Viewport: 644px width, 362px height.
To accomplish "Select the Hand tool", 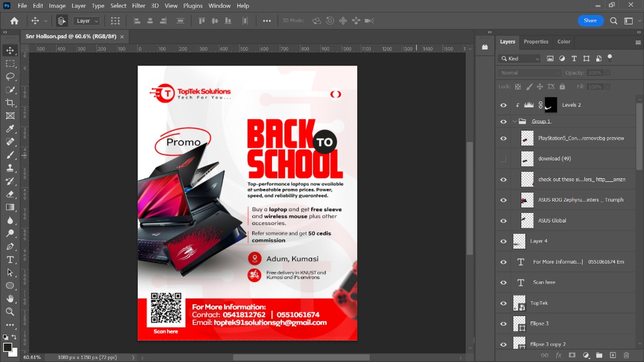I will tap(10, 299).
